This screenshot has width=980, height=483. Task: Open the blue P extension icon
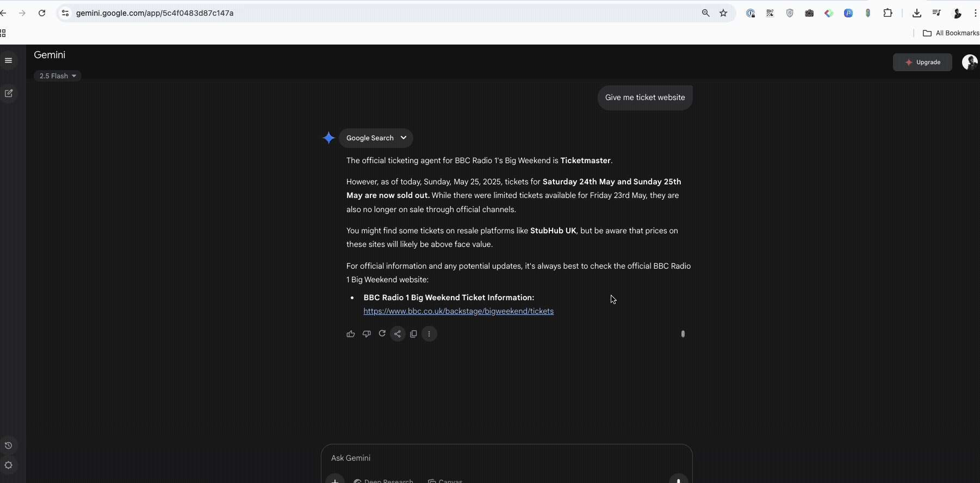click(848, 13)
